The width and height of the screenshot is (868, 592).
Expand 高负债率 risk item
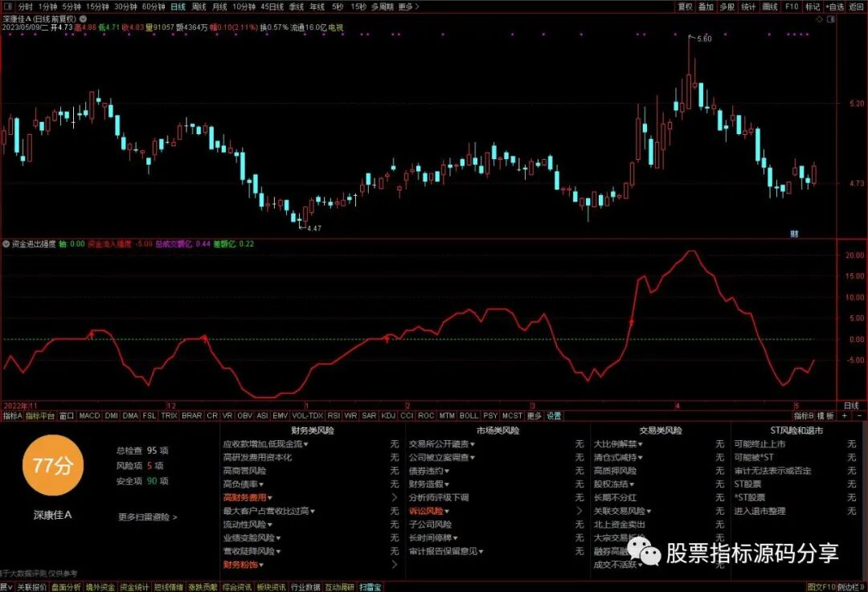tap(244, 484)
